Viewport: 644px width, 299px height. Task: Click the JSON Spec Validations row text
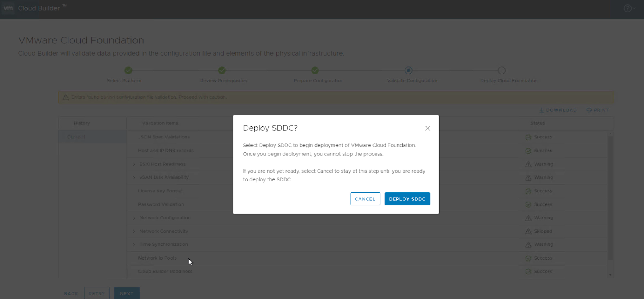tap(164, 137)
